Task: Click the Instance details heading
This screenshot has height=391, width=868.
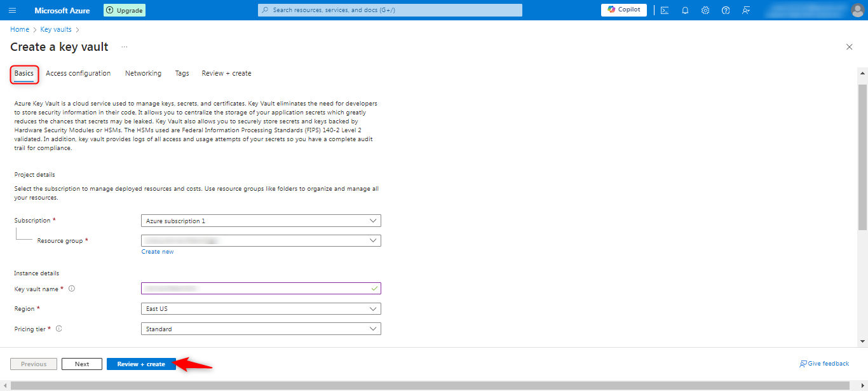Action: [x=37, y=273]
